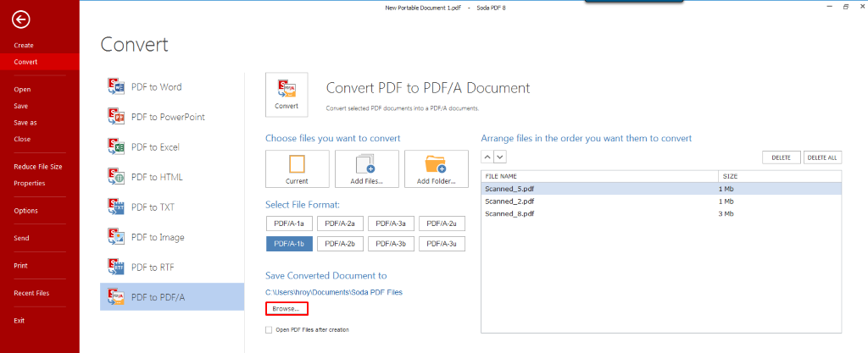Image resolution: width=868 pixels, height=353 pixels.
Task: Click the SIZE column header
Action: (780, 176)
